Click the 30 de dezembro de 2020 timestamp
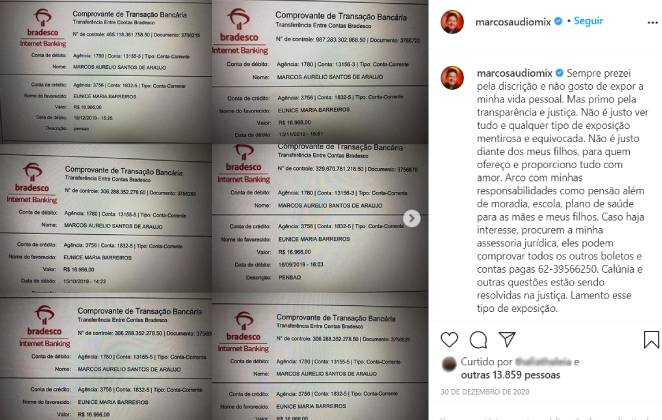This screenshot has width=662, height=420. (485, 392)
